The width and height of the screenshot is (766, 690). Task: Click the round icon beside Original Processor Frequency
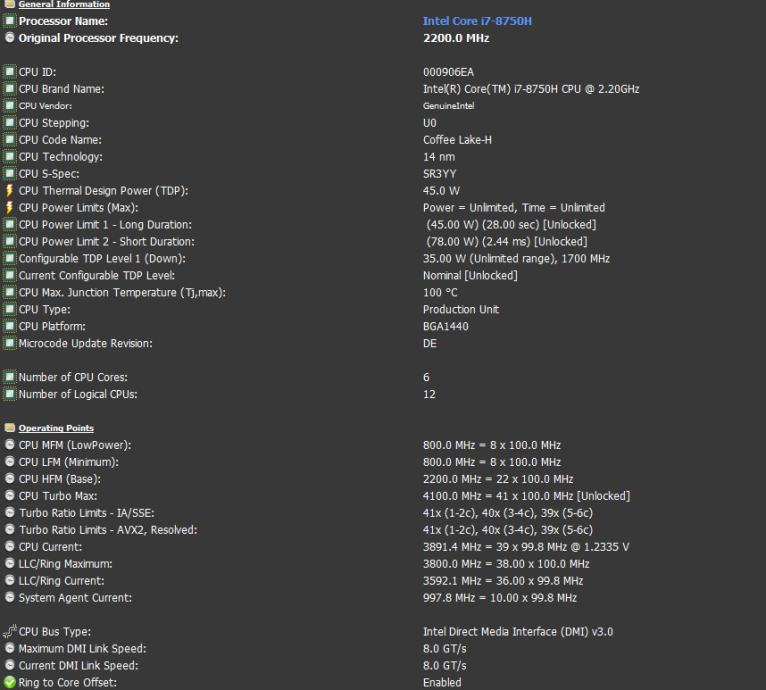(x=10, y=38)
